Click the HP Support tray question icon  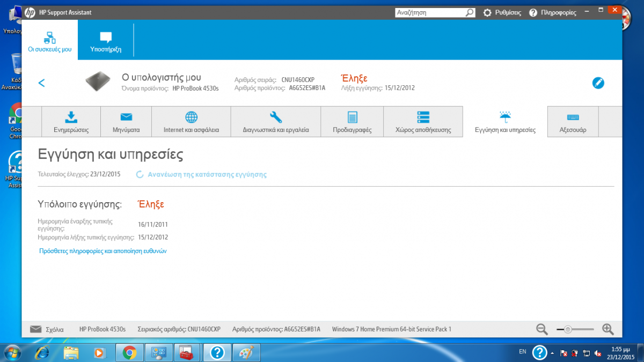[x=540, y=352]
